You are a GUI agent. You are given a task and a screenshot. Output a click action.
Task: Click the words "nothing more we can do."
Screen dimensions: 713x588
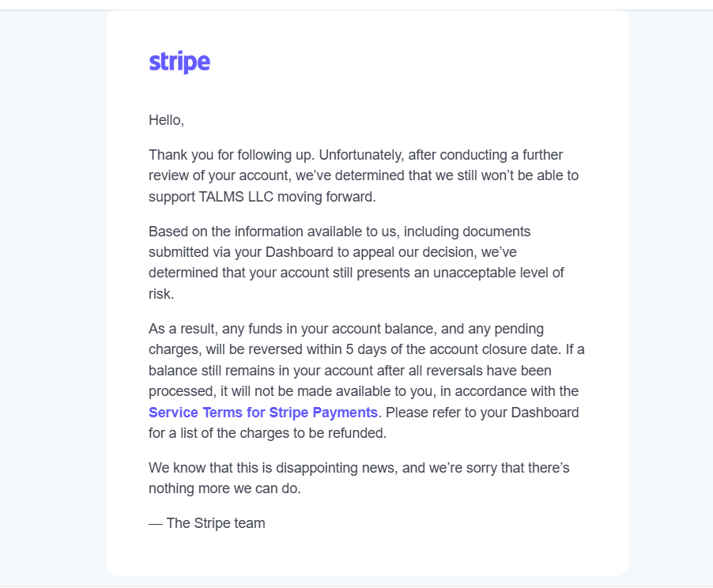pyautogui.click(x=224, y=489)
